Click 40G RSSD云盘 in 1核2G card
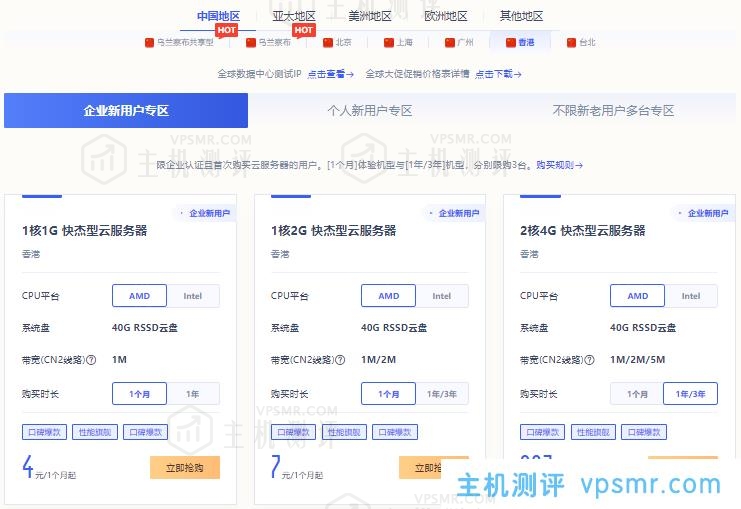Screen dimensions: 741x509 pyautogui.click(x=394, y=328)
